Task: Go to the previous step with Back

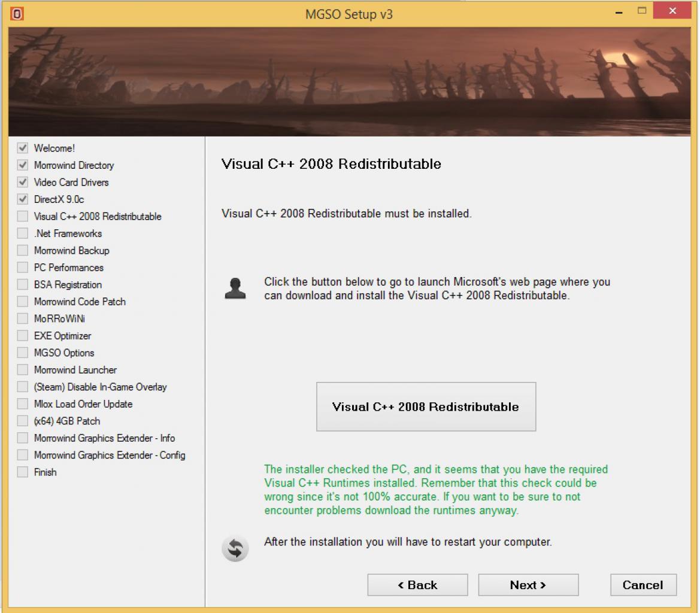Action: pyautogui.click(x=417, y=585)
